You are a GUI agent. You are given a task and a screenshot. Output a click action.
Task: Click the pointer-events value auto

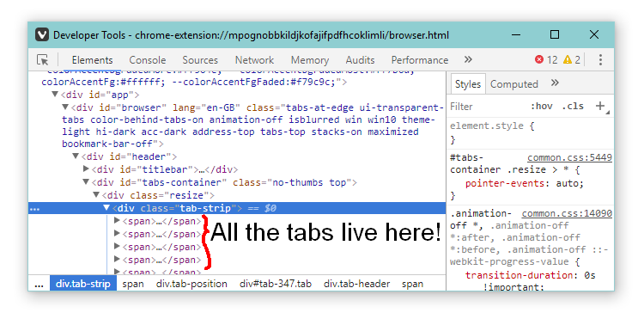click(568, 183)
